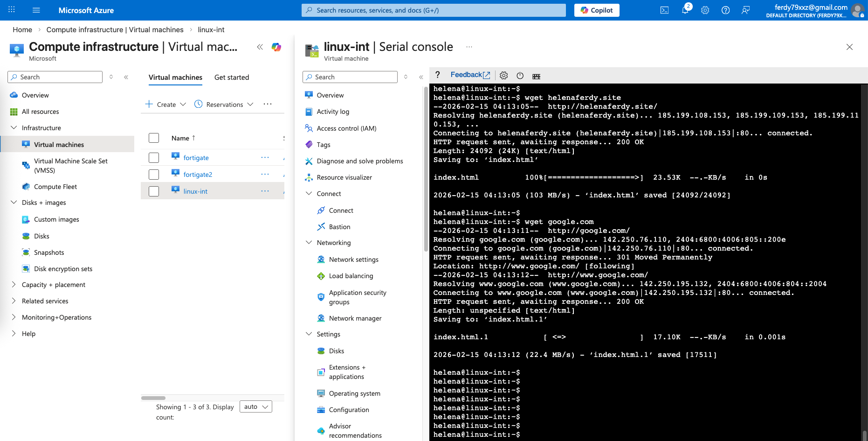Open Bastion in the Connect menu
This screenshot has height=441, width=868.
339,227
